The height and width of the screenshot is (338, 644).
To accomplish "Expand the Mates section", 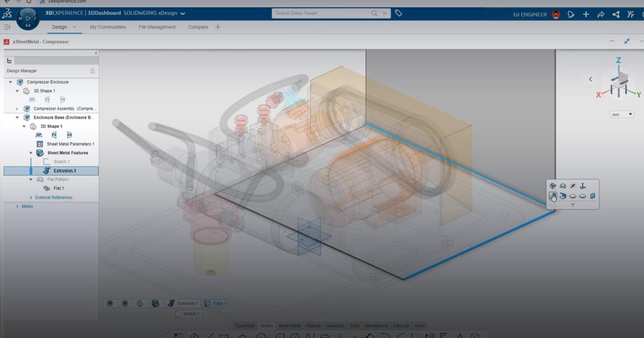I will (x=17, y=206).
